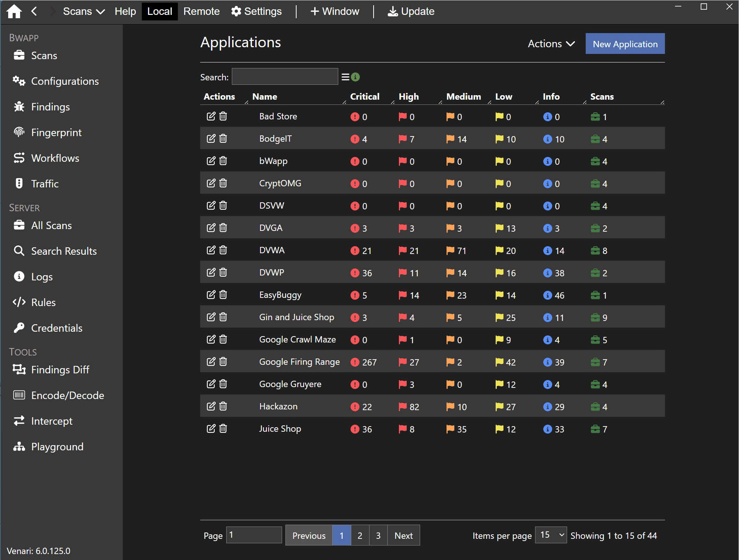Open the Findings Diff tool
Image resolution: width=739 pixels, height=560 pixels.
[x=60, y=370]
